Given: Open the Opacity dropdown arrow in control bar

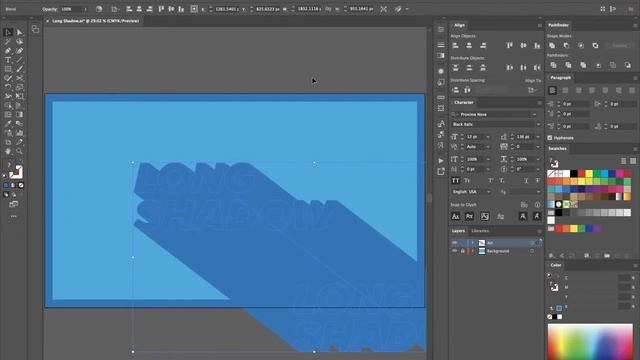Looking at the screenshot, I should (x=85, y=9).
